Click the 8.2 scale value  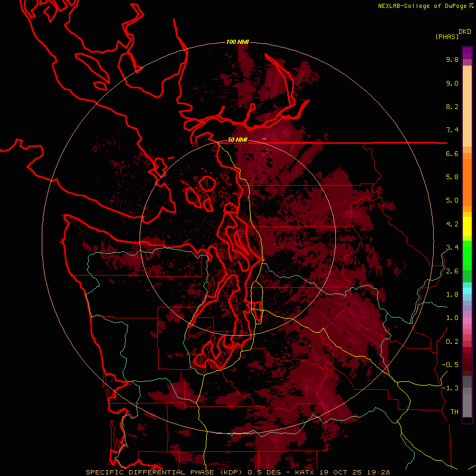(x=452, y=106)
